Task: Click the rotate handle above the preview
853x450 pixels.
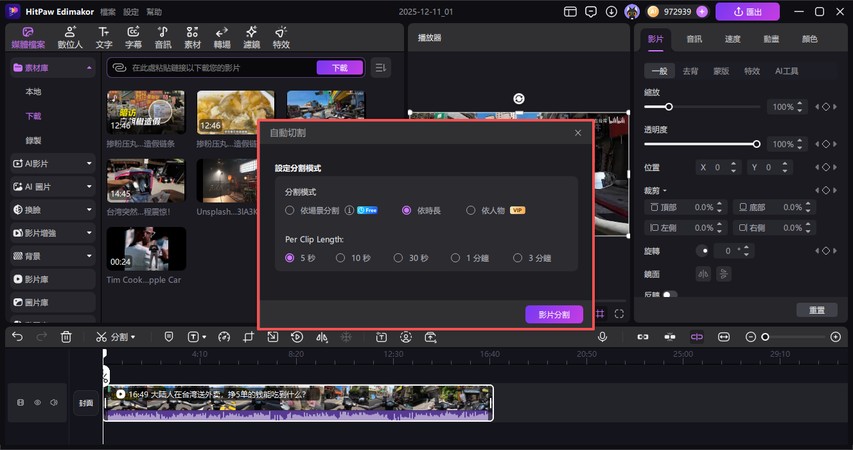Action: 518,98
